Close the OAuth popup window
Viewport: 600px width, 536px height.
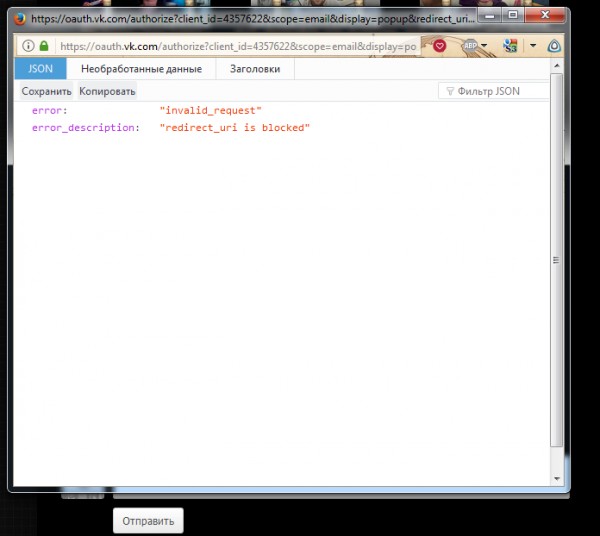(x=545, y=15)
